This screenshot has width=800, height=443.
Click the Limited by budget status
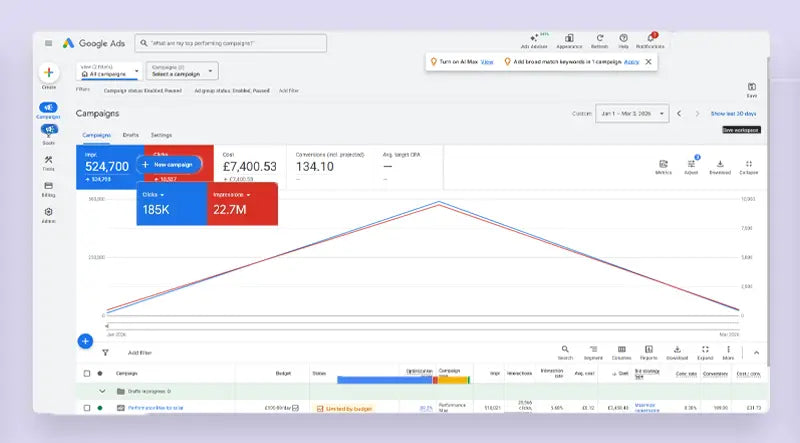pyautogui.click(x=344, y=409)
